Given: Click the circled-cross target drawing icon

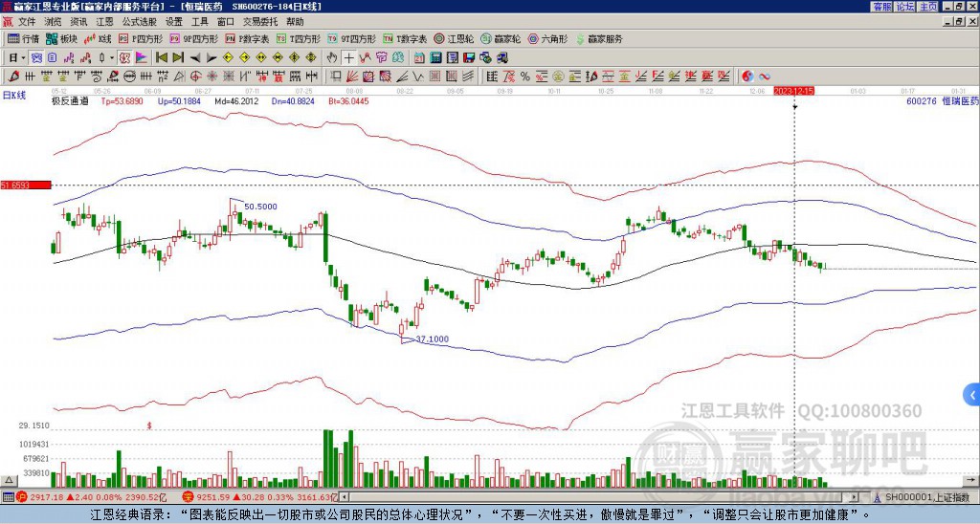Looking at the screenshot, I should [x=195, y=76].
